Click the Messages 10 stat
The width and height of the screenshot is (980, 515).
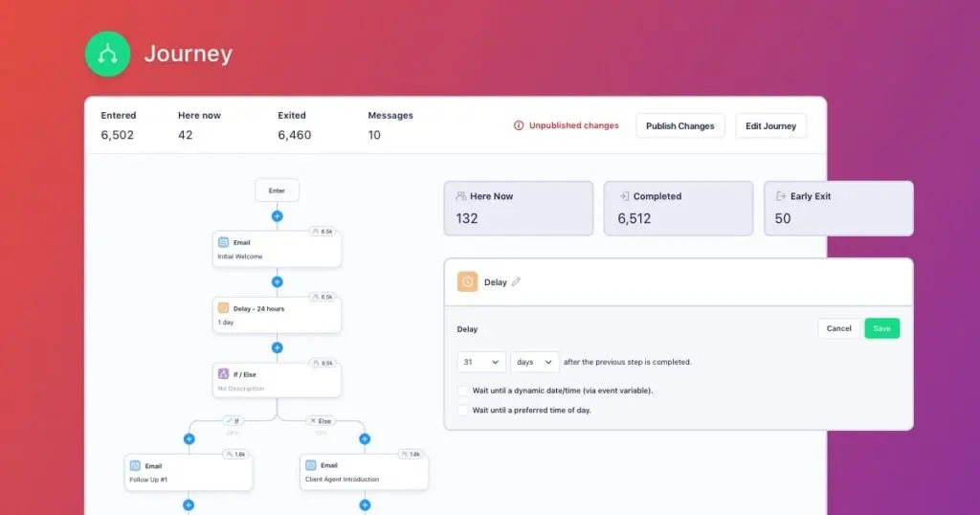tap(390, 125)
